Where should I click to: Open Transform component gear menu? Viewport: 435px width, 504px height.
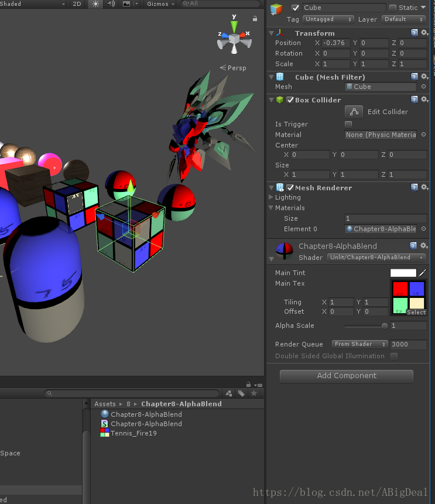pyautogui.click(x=424, y=32)
